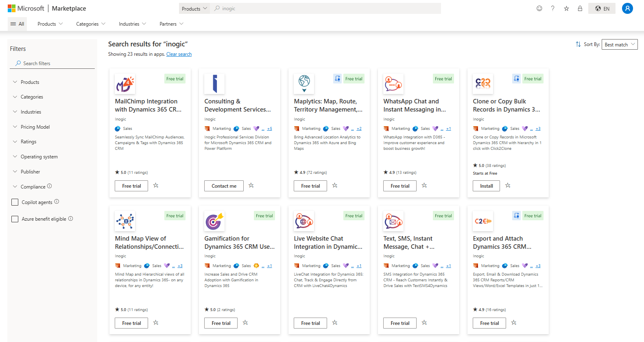Open user account profile avatar

tap(627, 9)
